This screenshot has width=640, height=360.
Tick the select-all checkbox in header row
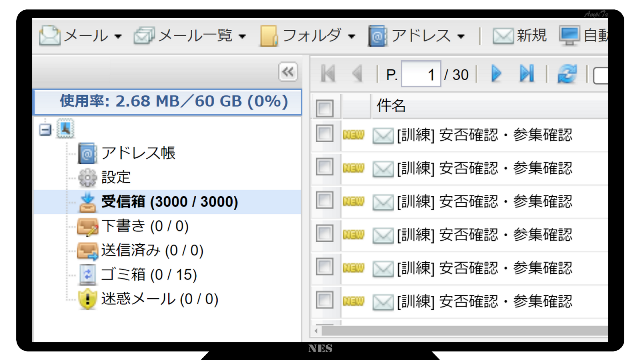324,108
